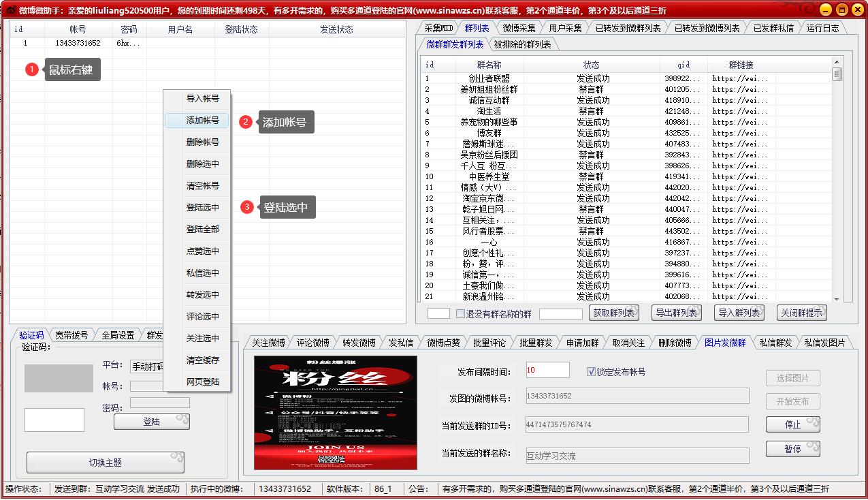Click the 导出群列表 button
This screenshot has width=868, height=500.
(676, 313)
